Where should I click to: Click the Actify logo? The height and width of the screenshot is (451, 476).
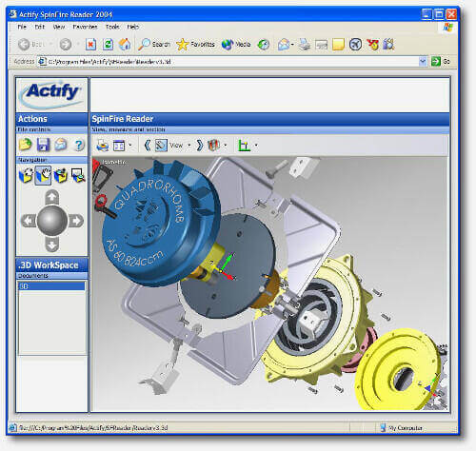coord(52,94)
